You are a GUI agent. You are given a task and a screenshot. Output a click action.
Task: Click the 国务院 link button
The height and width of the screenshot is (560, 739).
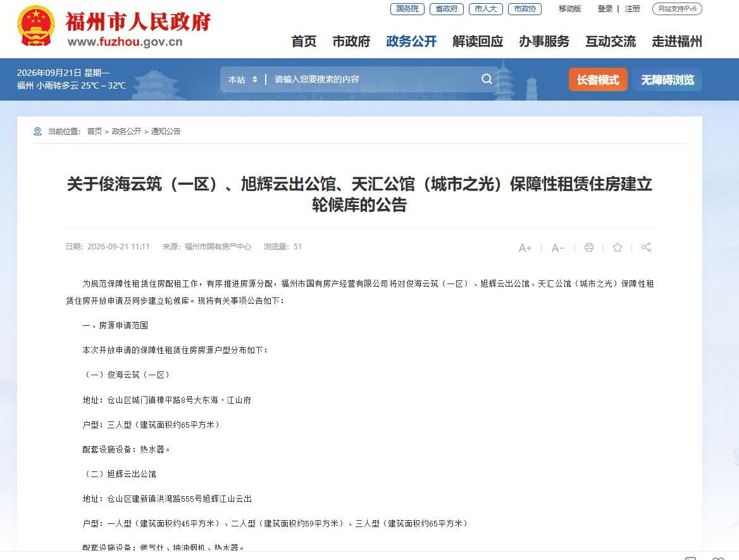point(407,9)
